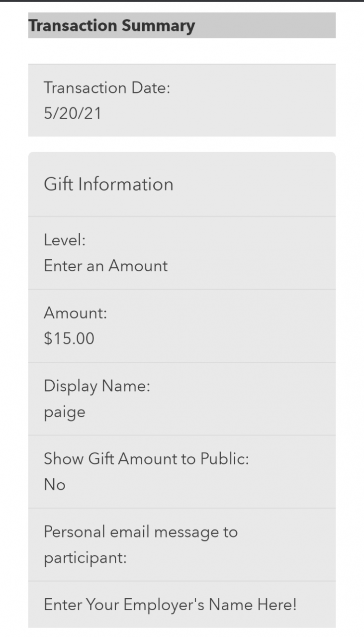
Task: Click the 'Personal email message to' text line
Action: (141, 532)
